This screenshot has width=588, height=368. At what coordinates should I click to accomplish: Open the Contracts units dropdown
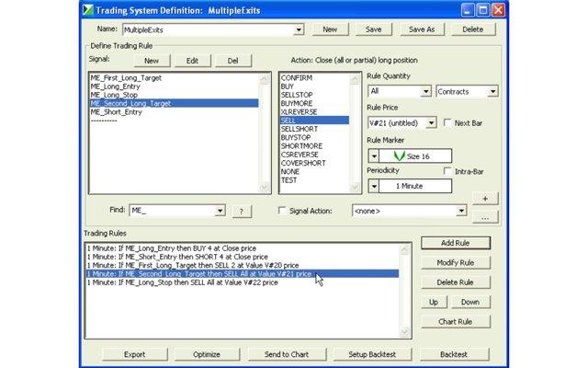[492, 91]
